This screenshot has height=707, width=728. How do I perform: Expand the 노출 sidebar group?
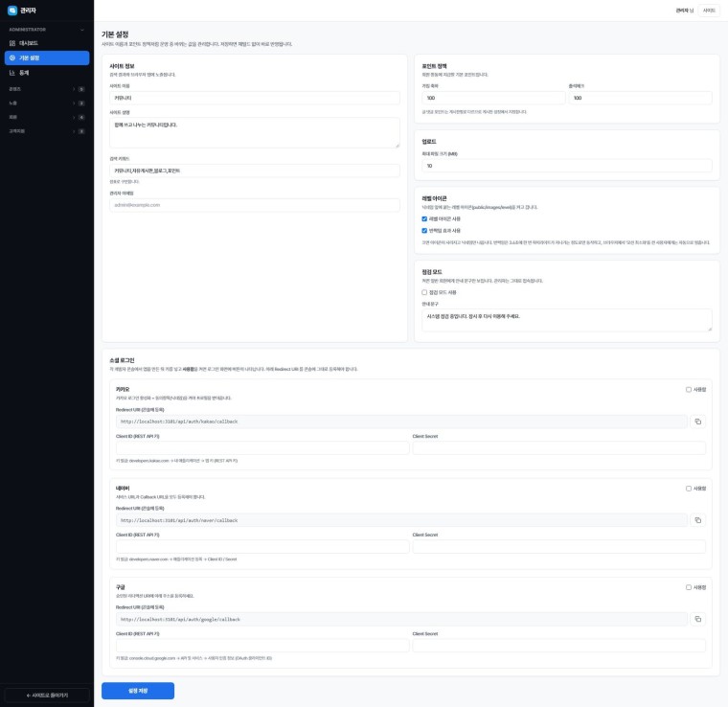coord(47,103)
